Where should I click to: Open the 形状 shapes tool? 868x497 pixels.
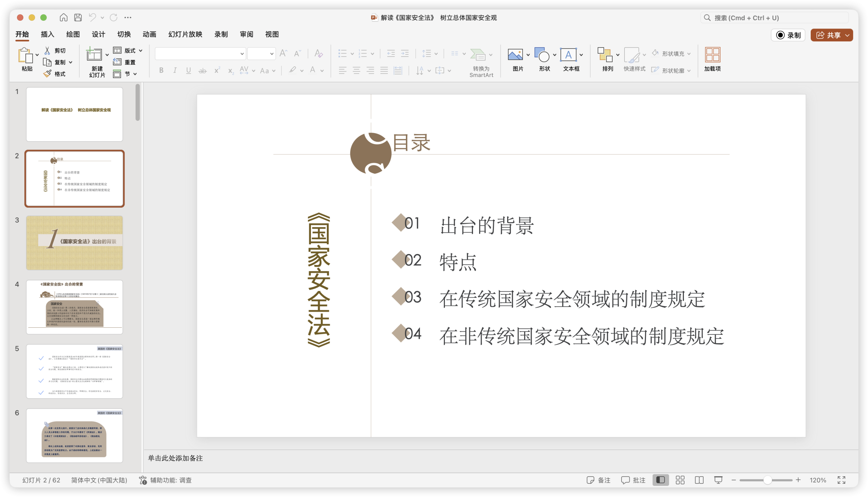click(541, 55)
